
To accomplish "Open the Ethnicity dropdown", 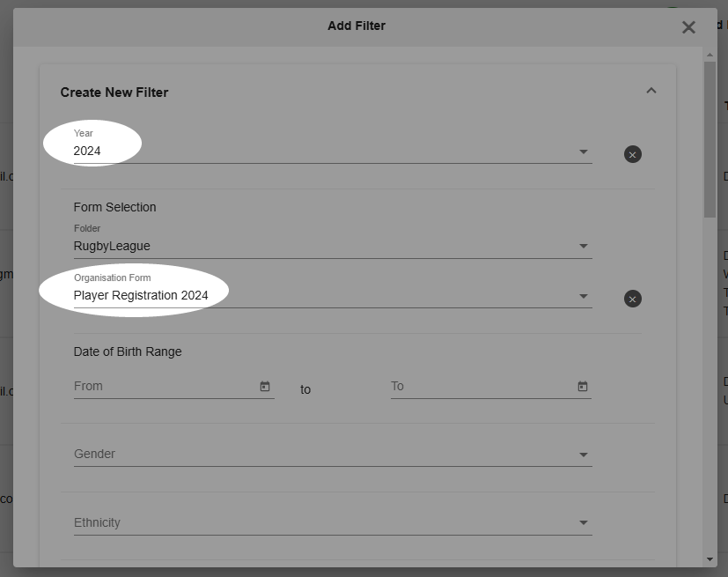I will point(333,522).
